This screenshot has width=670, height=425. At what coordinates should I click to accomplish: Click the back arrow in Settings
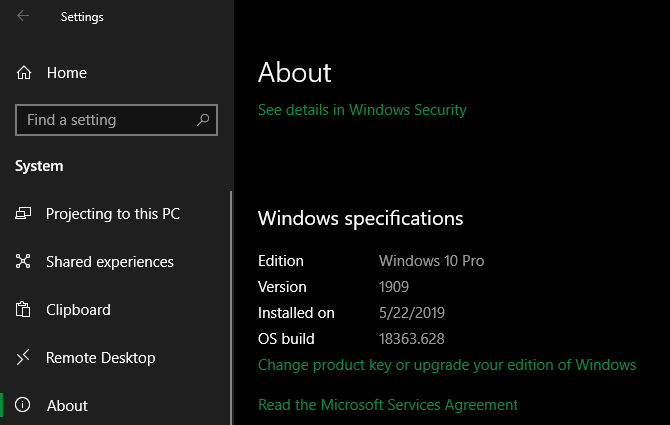[x=23, y=16]
